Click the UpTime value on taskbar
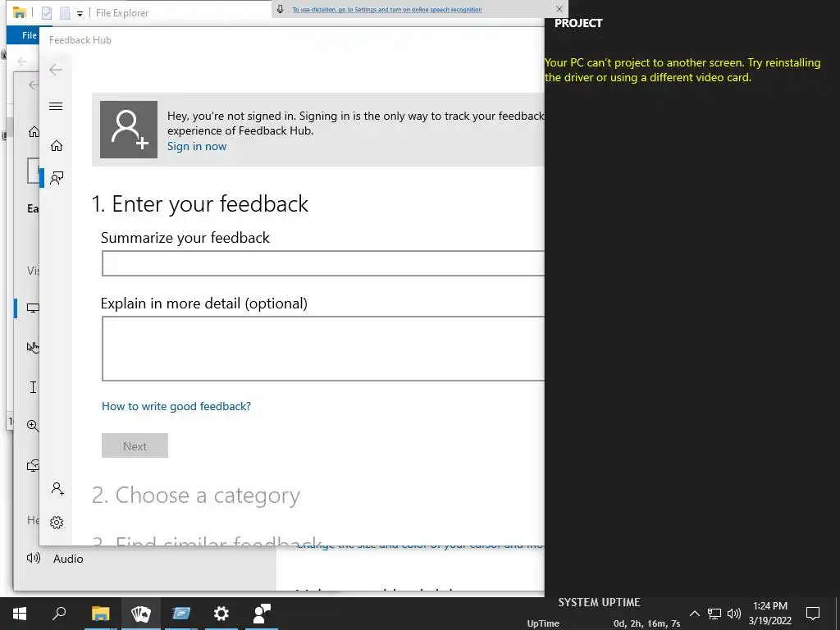 (646, 623)
